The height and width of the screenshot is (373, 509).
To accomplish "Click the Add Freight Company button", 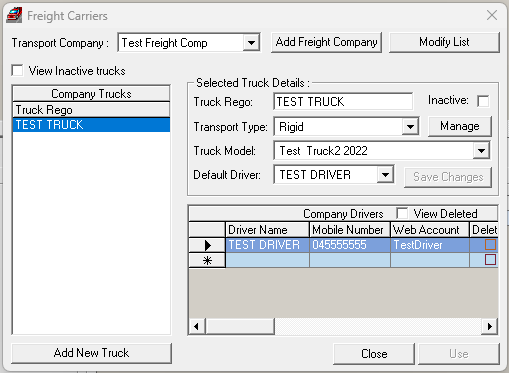I will pos(326,42).
